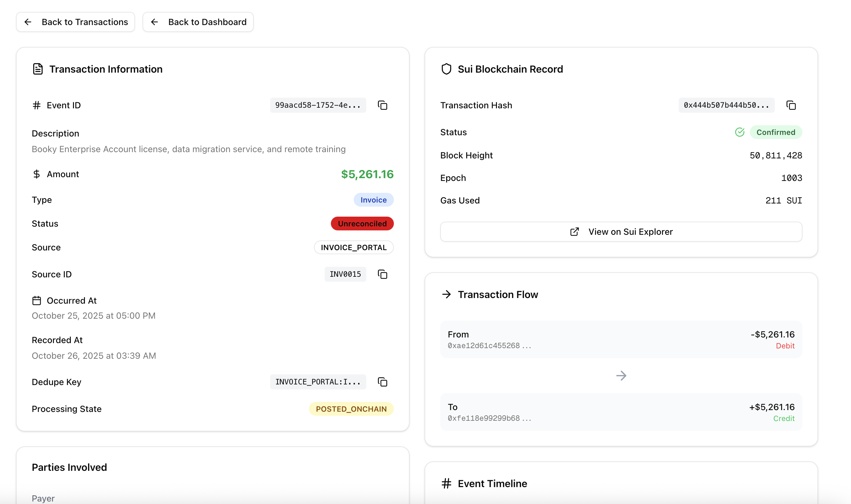The width and height of the screenshot is (851, 504).
Task: Click the hash icon beside Event Timeline
Action: (446, 483)
